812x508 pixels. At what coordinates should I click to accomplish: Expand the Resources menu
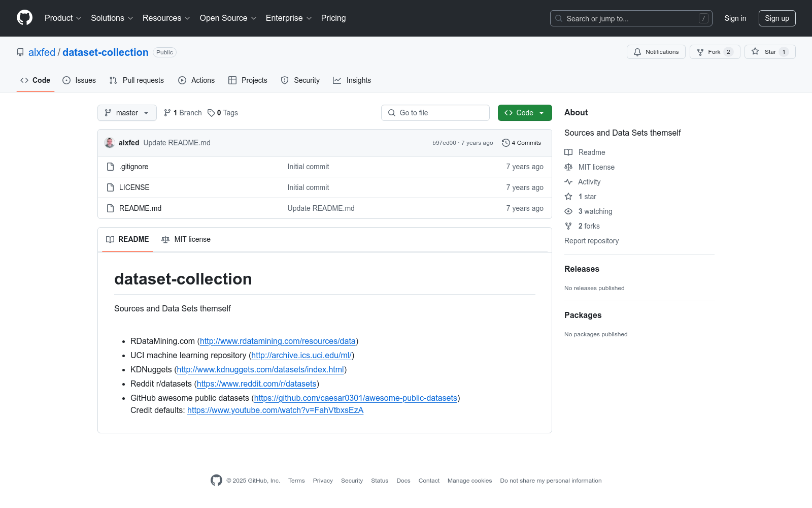coord(166,18)
